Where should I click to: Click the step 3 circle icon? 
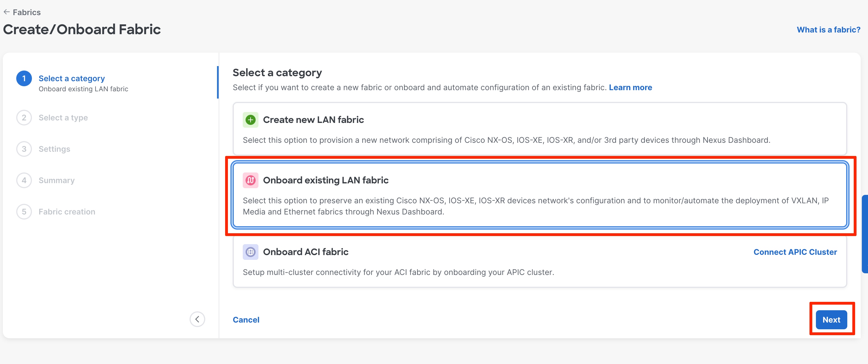[x=24, y=149]
